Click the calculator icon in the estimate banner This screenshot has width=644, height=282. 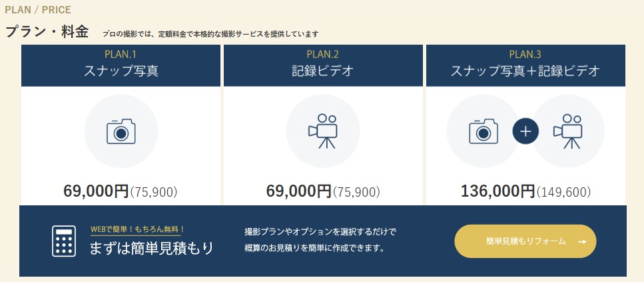64,241
